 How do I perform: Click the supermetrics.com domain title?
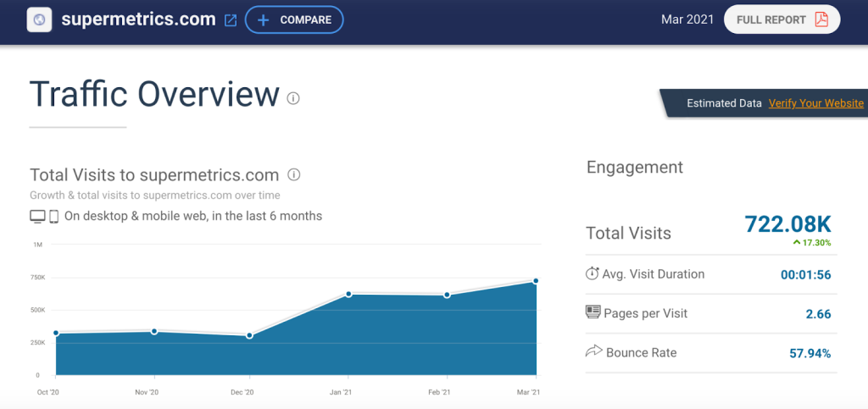point(138,19)
